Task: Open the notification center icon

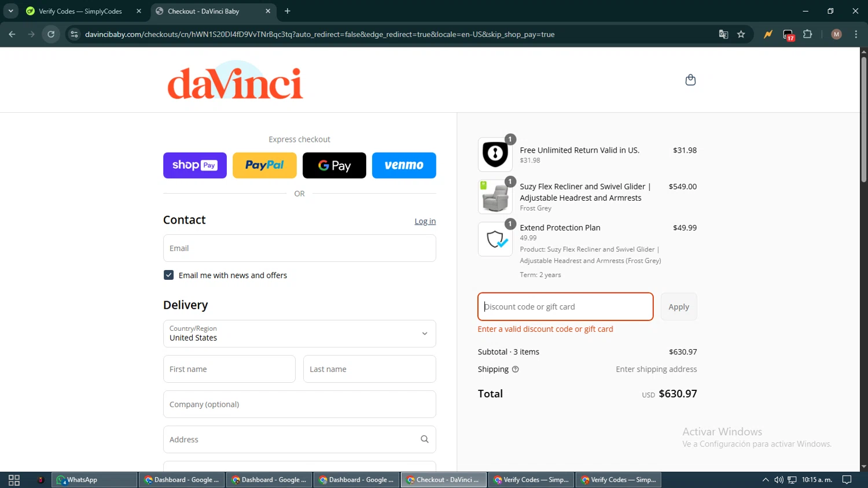Action: click(847, 480)
